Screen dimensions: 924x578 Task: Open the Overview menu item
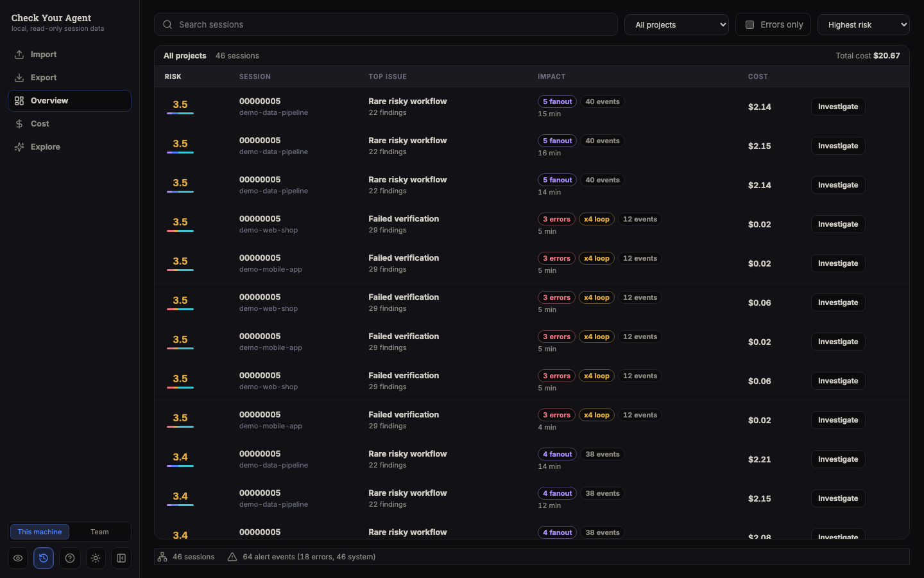pyautogui.click(x=69, y=101)
